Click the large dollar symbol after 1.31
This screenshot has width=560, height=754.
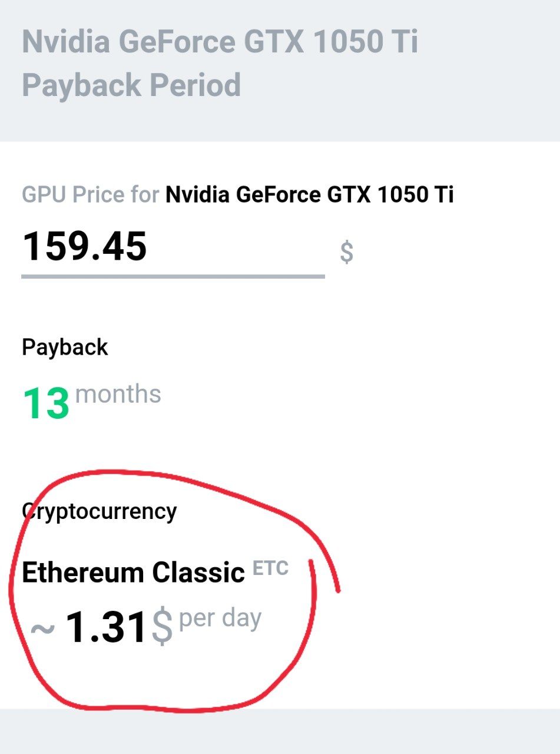pyautogui.click(x=162, y=627)
